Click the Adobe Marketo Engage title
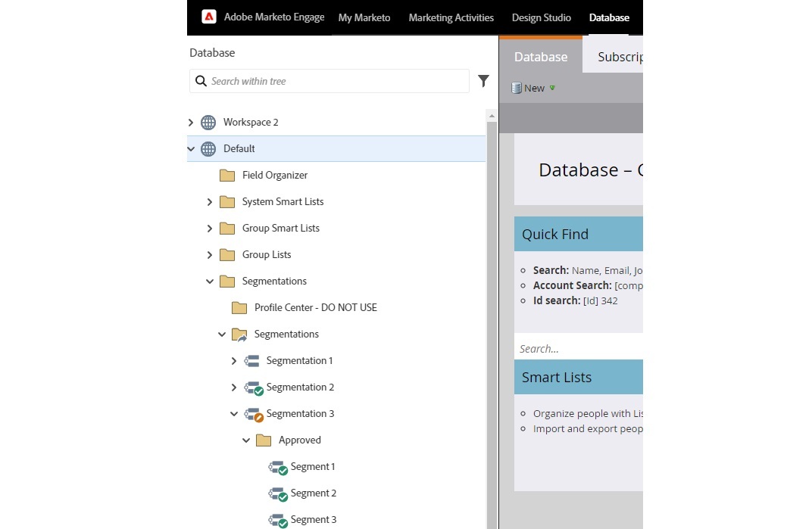 (x=274, y=17)
